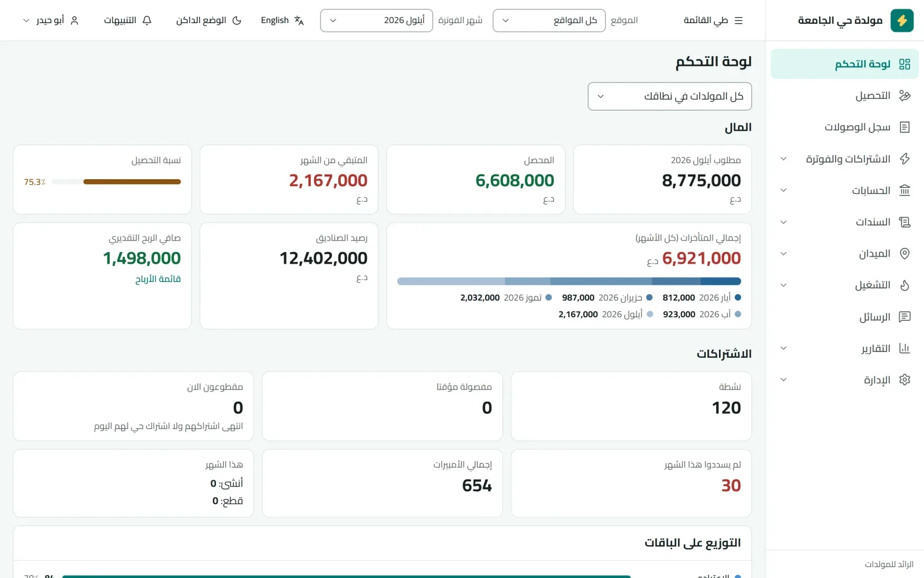Click the سجل الوصولات receipt log icon
This screenshot has width=924, height=578.
(904, 127)
